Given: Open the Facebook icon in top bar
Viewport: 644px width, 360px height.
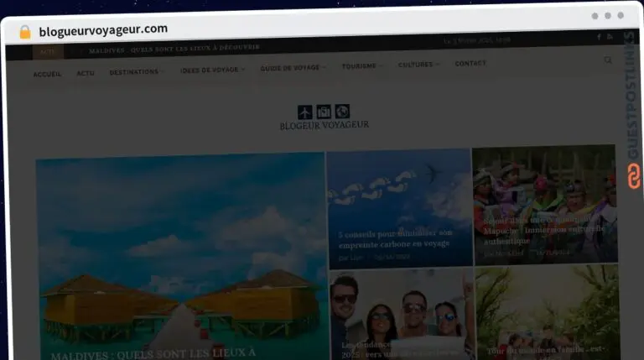Looking at the screenshot, I should [599, 37].
